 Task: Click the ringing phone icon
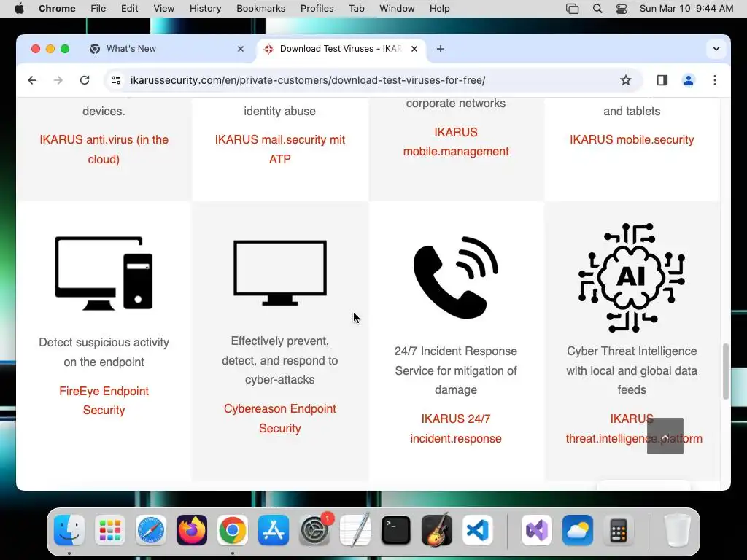[x=456, y=277]
